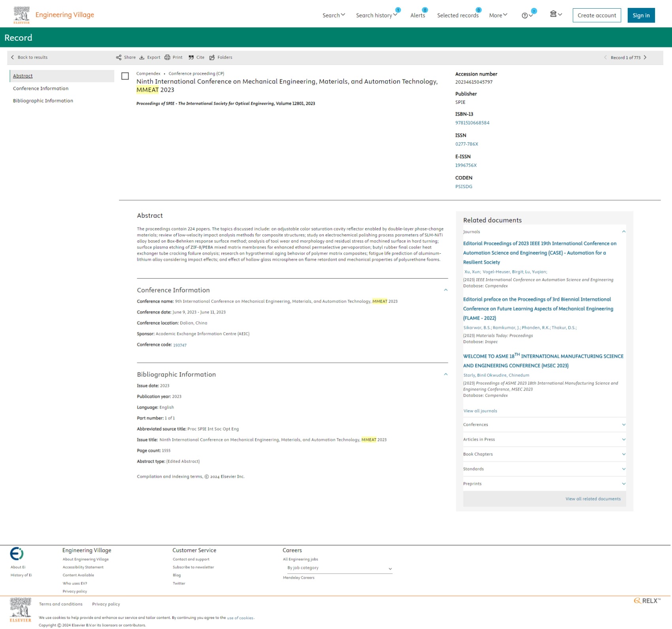Select Conference Information in side navigation
The width and height of the screenshot is (672, 629).
(x=41, y=89)
